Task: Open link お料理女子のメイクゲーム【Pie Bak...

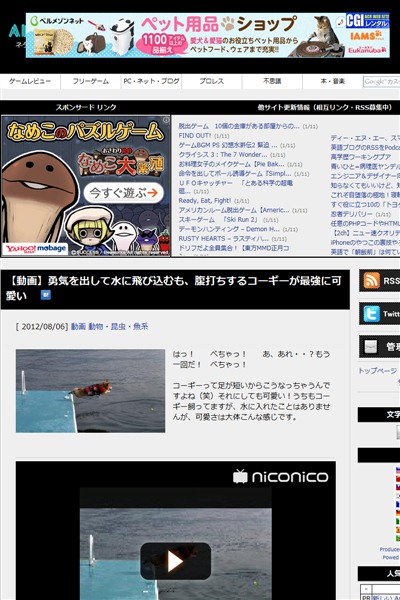Action: [231, 164]
